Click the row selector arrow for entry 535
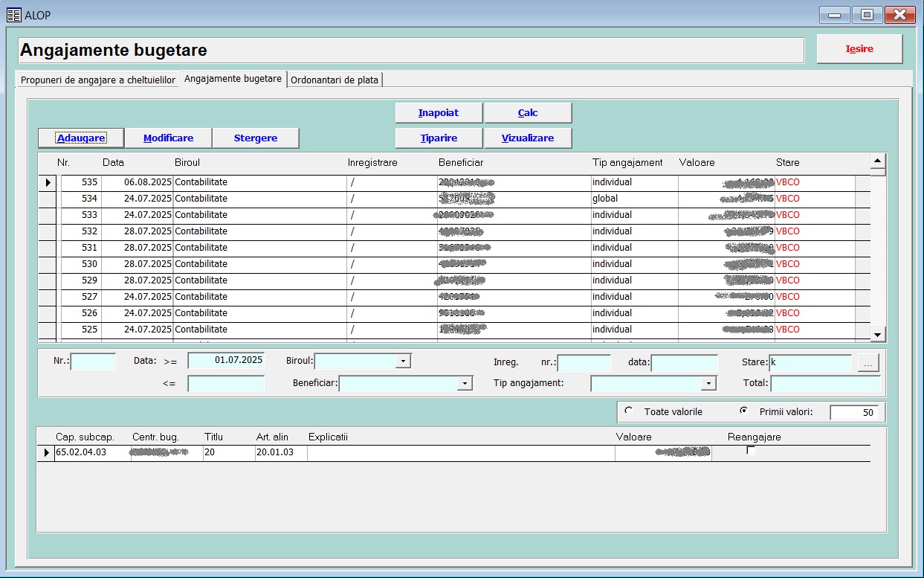The height and width of the screenshot is (578, 924). (x=48, y=182)
